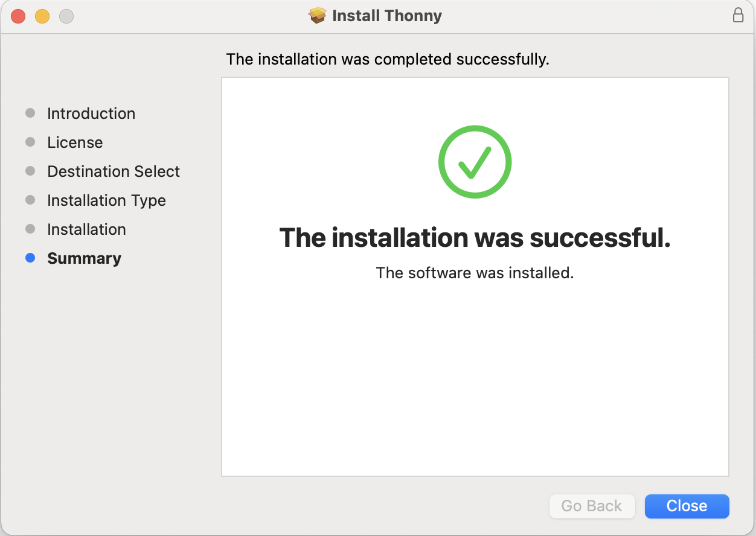Select the Summary step in the sidebar
The height and width of the screenshot is (536, 756).
pyautogui.click(x=84, y=258)
